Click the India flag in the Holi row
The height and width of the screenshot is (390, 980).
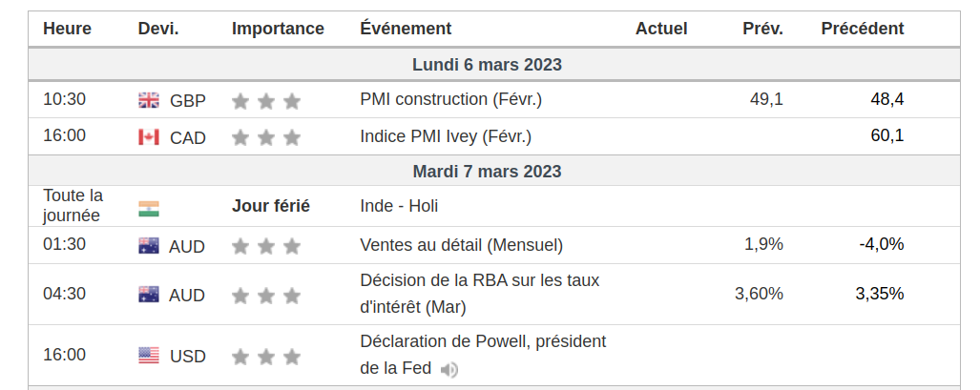click(149, 209)
